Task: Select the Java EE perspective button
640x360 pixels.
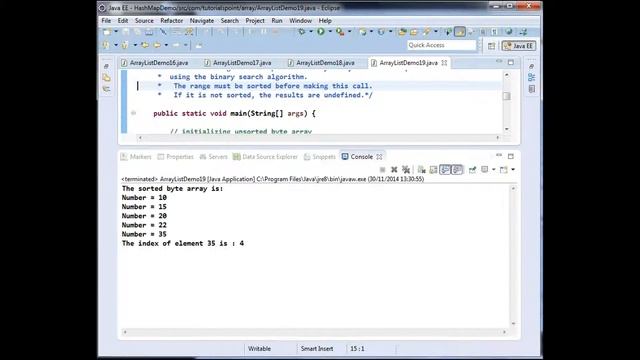Action: [519, 46]
